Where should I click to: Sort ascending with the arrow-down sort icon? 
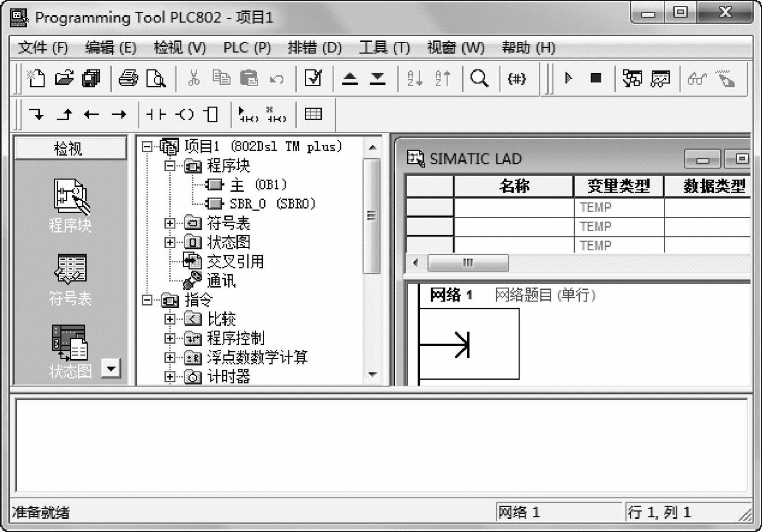(x=415, y=79)
